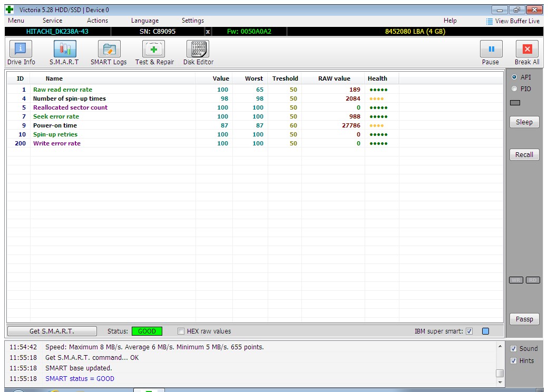Open the Service menu
Viewport: 548px width, 392px height.
point(52,21)
